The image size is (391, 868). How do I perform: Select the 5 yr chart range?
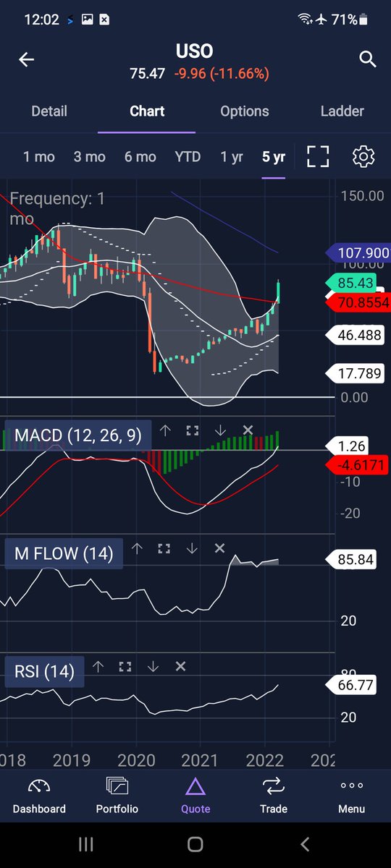tap(274, 157)
